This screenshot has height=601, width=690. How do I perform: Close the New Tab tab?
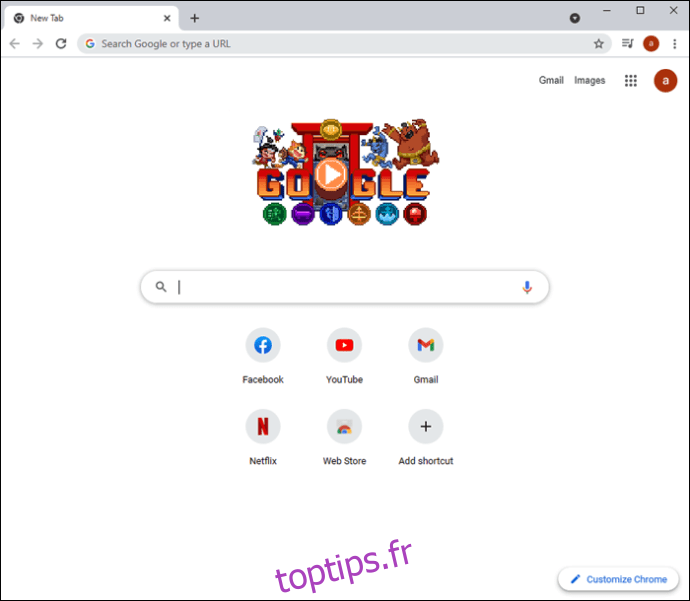(x=167, y=18)
